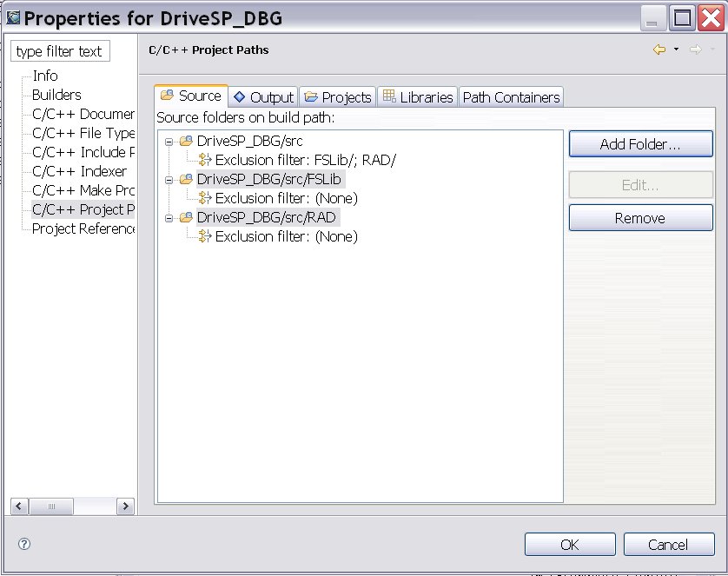Switch to the Libraries tab
This screenshot has height=576, width=728.
[418, 97]
